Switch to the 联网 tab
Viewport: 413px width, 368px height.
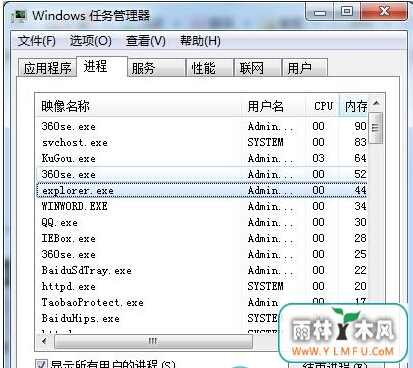tap(258, 68)
